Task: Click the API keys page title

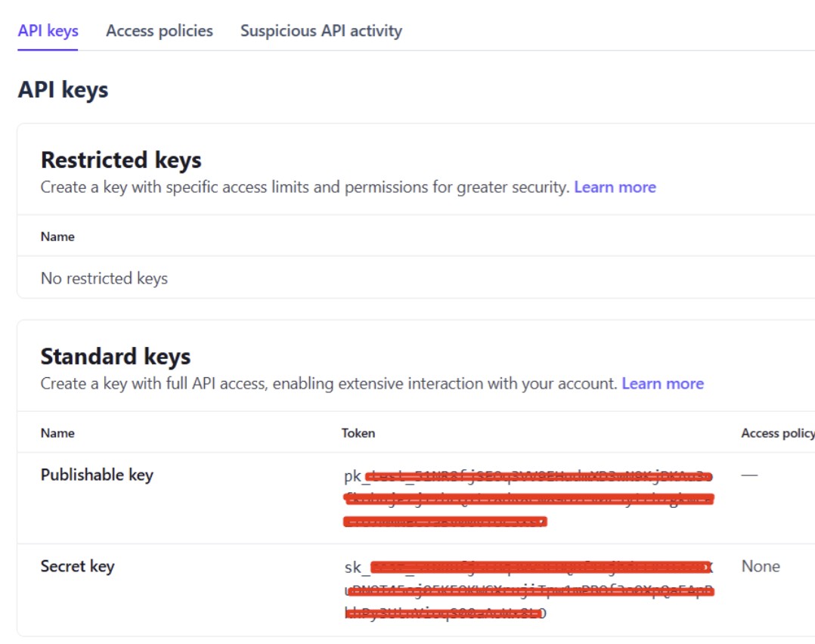Action: (63, 89)
